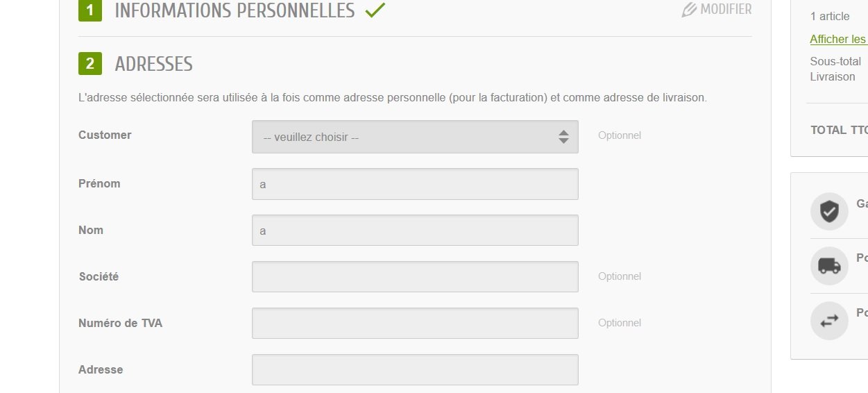Select the Société input field
This screenshot has width=868, height=393.
pyautogui.click(x=414, y=276)
